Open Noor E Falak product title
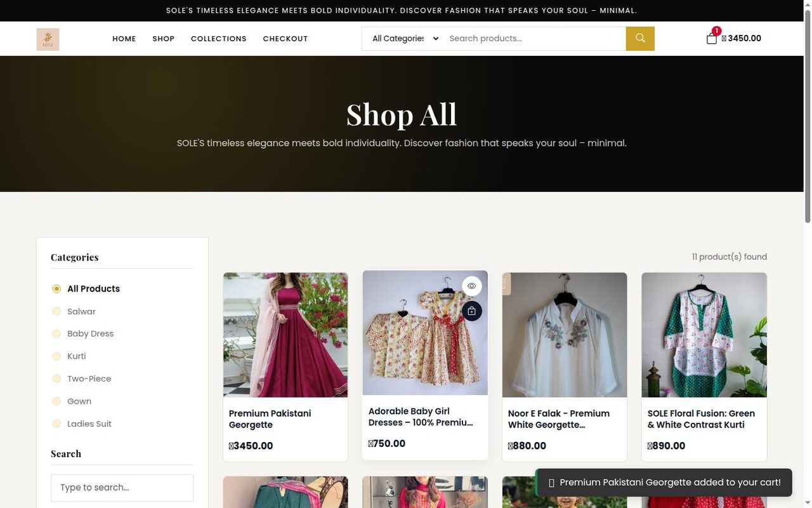 559,419
